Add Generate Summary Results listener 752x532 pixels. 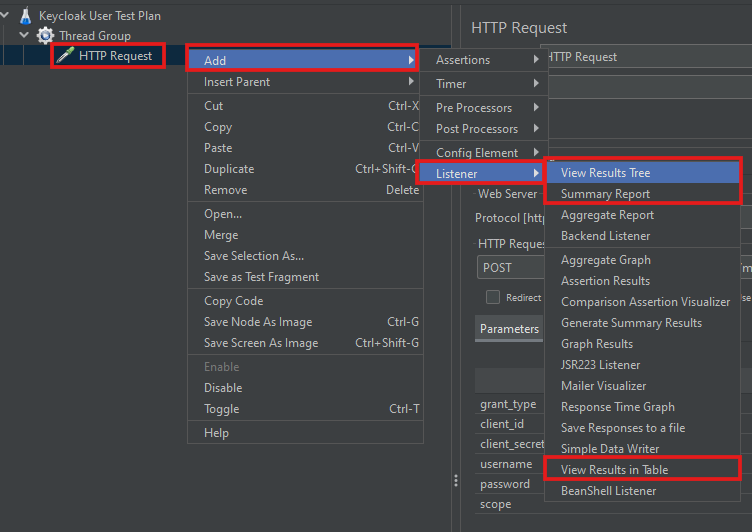pos(643,323)
